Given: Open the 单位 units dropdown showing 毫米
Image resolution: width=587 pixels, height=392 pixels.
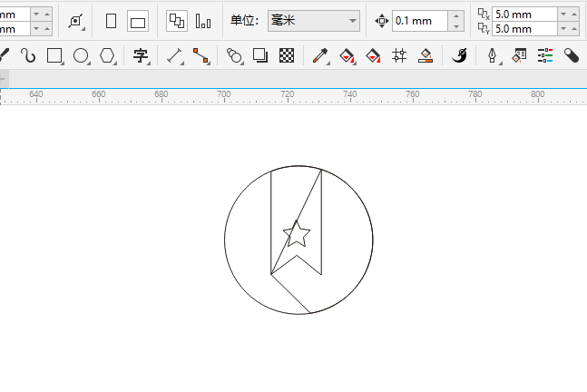Looking at the screenshot, I should pyautogui.click(x=314, y=21).
